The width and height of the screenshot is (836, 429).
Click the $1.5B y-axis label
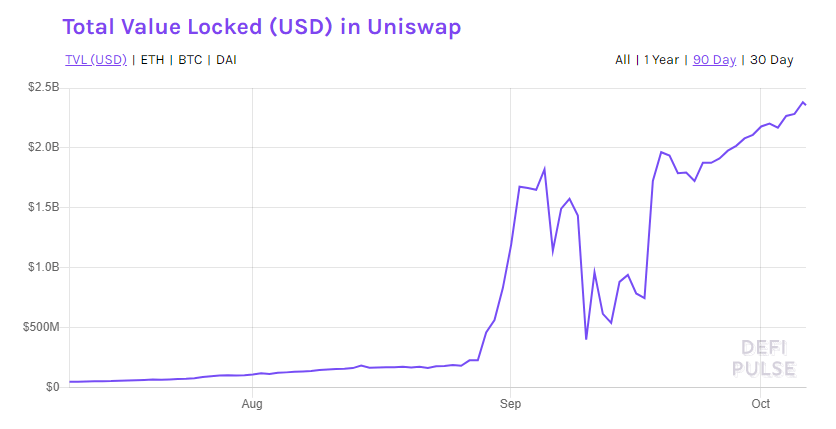44,208
